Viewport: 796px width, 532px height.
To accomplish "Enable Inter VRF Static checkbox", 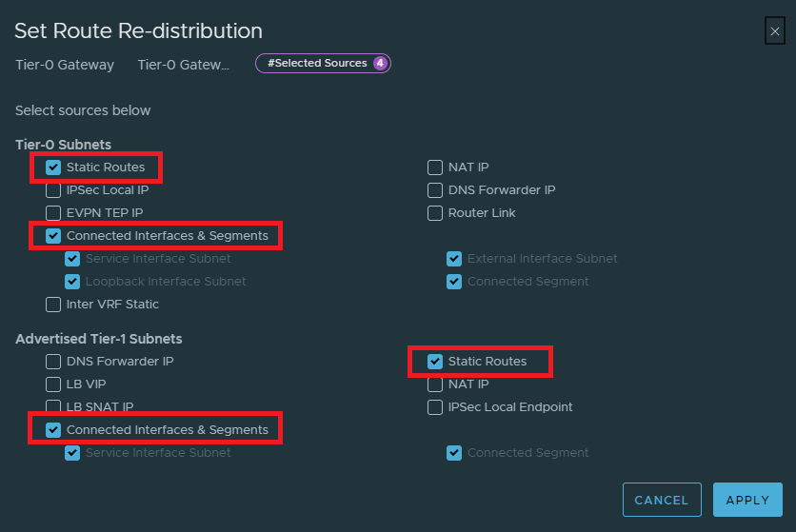I will (53, 305).
